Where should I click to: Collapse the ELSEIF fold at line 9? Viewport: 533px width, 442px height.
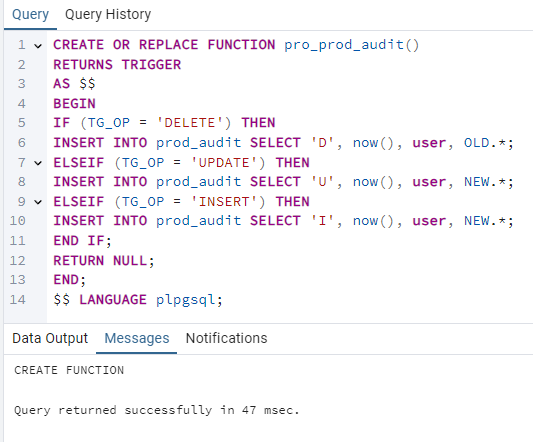(x=38, y=202)
